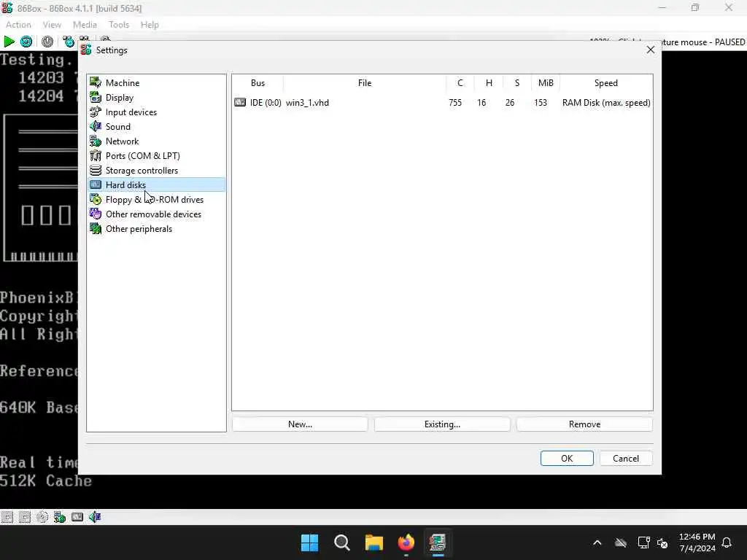Click the 86Box taskbar icon
The width and height of the screenshot is (747, 560).
click(x=438, y=542)
